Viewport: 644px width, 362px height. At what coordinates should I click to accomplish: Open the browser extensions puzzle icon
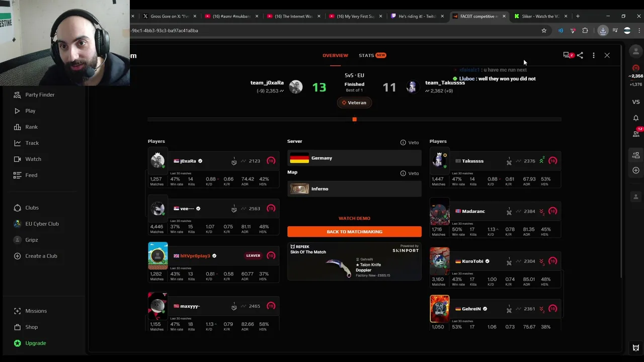click(x=585, y=31)
